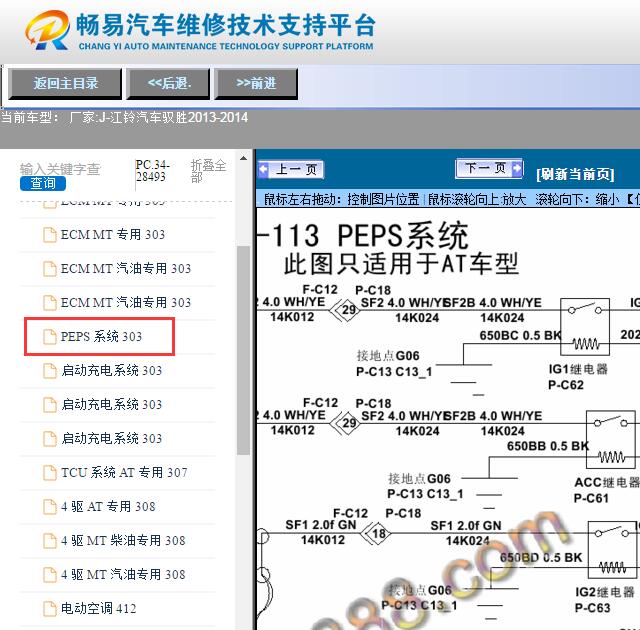Go back with the <<后退 button
The height and width of the screenshot is (630, 640).
click(x=169, y=84)
